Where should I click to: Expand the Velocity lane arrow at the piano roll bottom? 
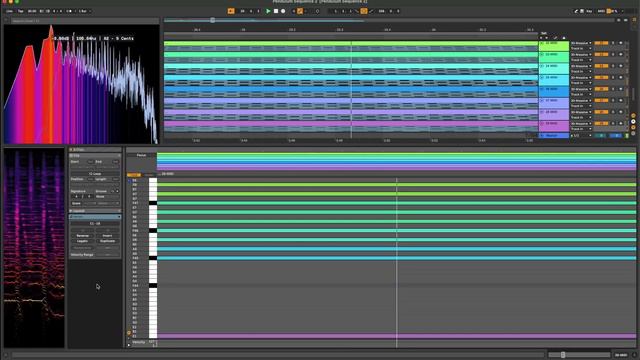pyautogui.click(x=129, y=345)
